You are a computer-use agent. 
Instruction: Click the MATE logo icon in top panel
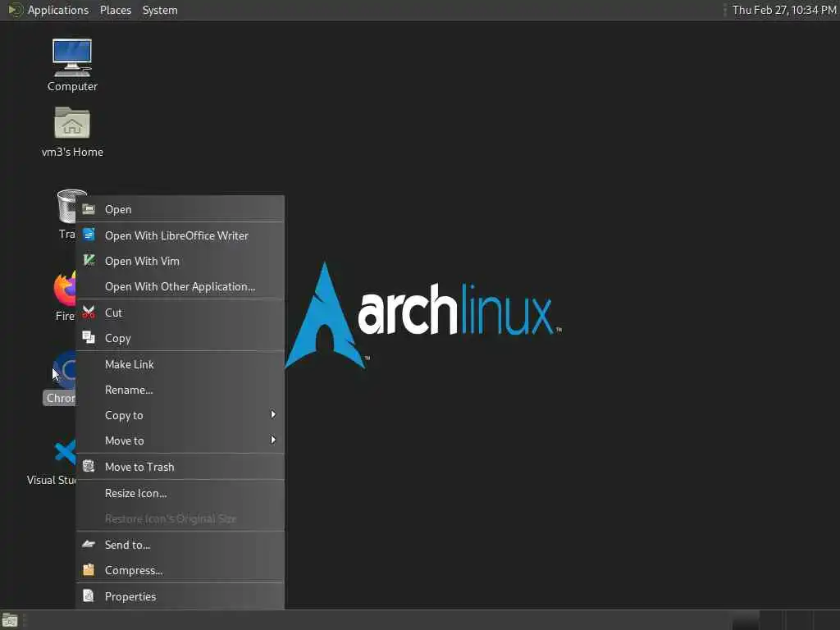coord(16,10)
